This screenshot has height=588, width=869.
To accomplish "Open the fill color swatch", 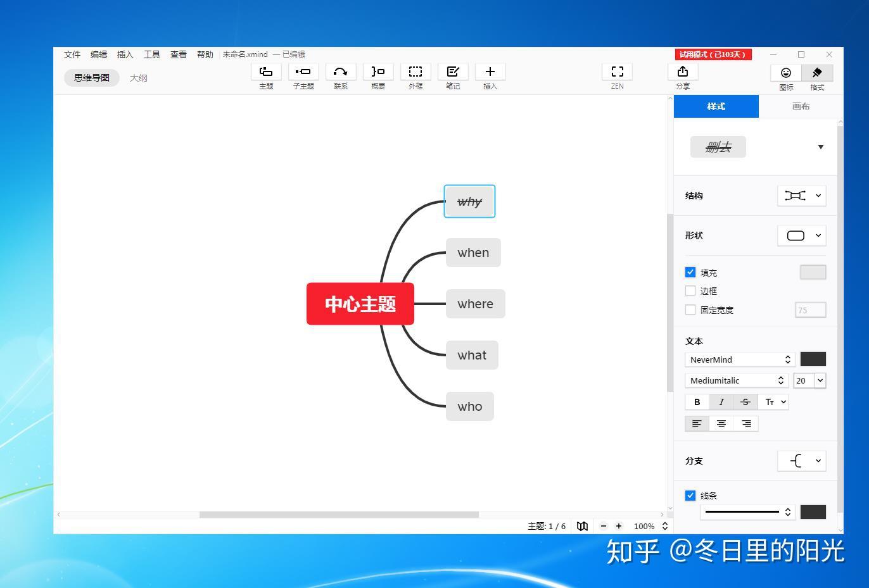I will [813, 272].
